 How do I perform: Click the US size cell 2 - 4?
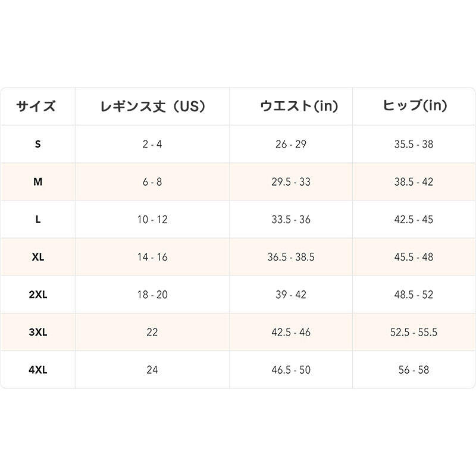coord(152,144)
